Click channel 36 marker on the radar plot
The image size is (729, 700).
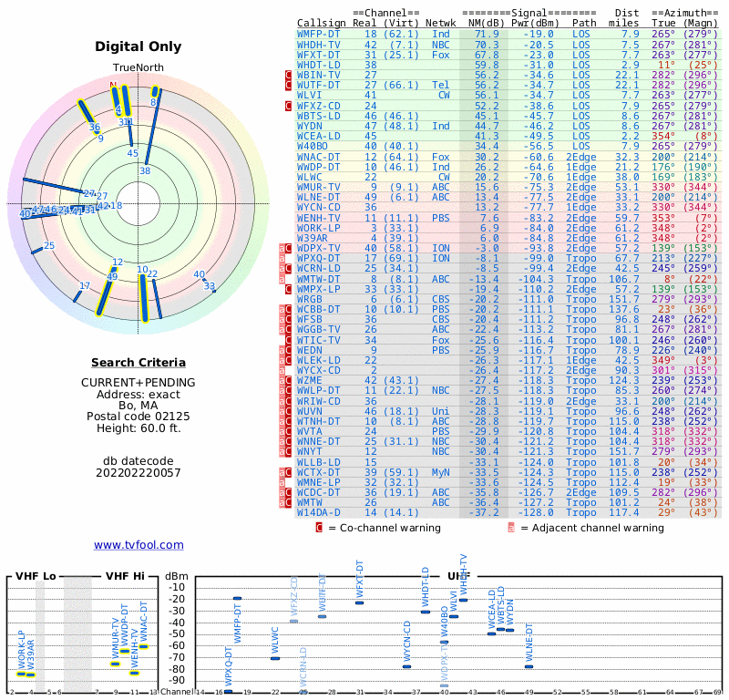(x=95, y=127)
